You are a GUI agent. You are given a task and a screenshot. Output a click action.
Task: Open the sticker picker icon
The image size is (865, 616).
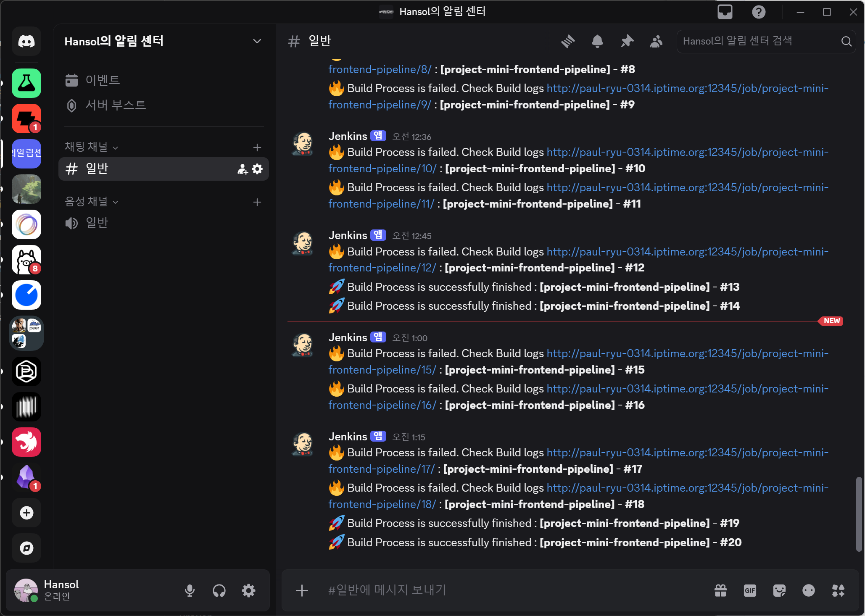779,590
